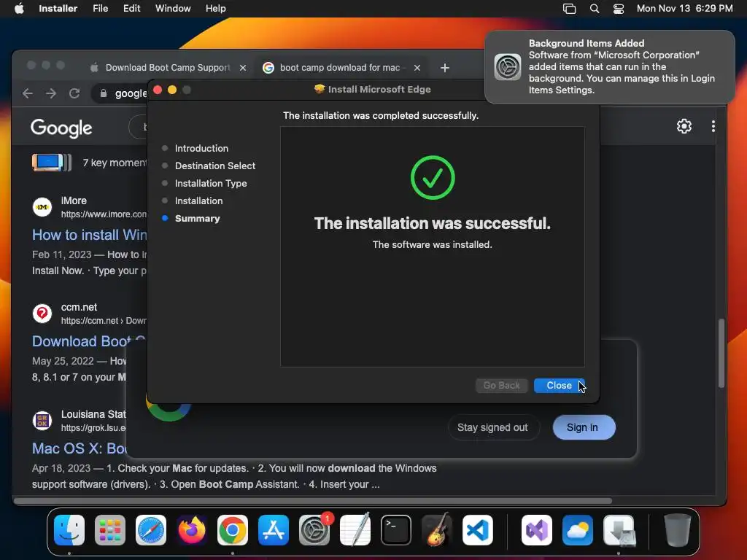Open Trash from the Dock

pos(677,530)
